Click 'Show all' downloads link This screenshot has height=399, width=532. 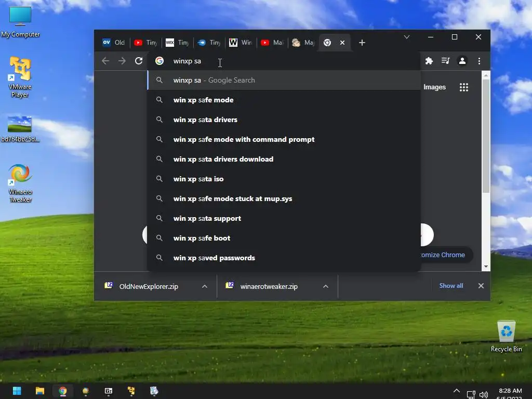click(x=451, y=286)
